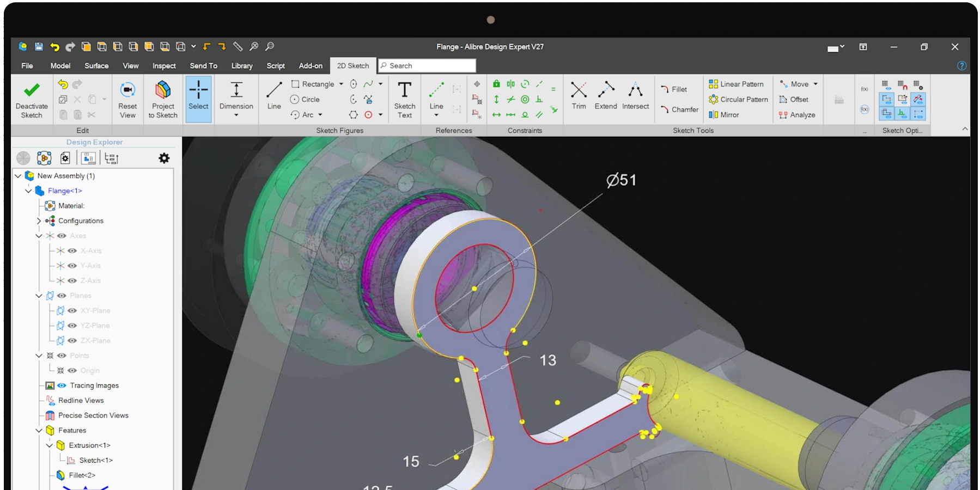Open the File menu
This screenshot has width=980, height=490.
(x=27, y=66)
